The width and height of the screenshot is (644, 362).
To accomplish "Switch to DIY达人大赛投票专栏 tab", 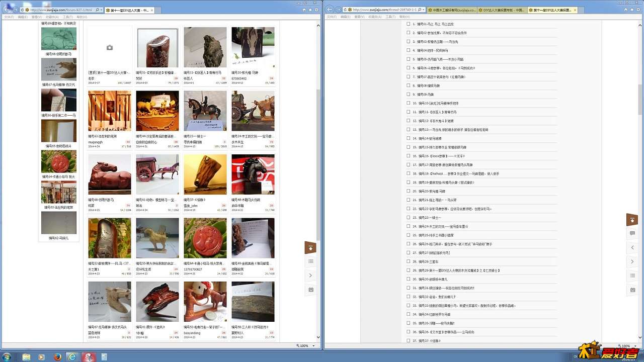I will [501, 10].
